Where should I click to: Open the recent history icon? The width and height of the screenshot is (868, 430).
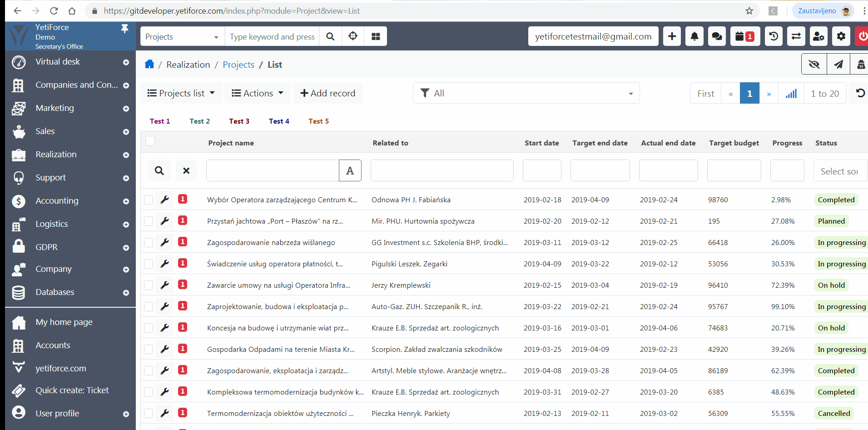pos(774,36)
